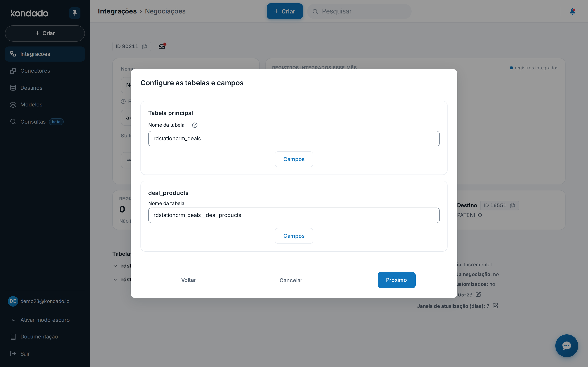Open the notifications bell
Screen dimensions: 588x367
coord(572,11)
